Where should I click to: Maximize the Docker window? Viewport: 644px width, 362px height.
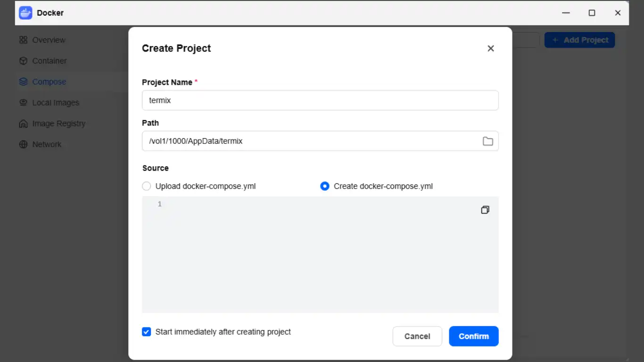point(592,13)
